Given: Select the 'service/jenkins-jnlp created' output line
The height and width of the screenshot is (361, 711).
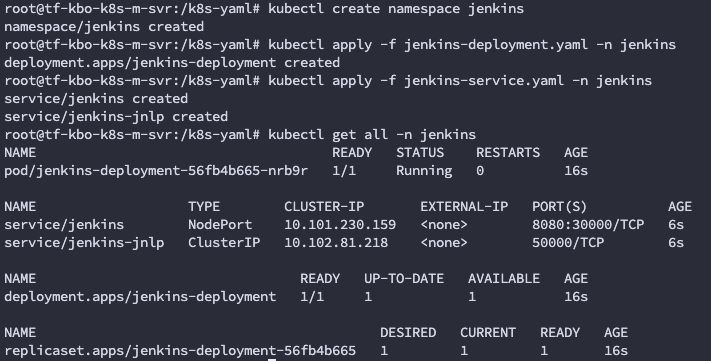Looking at the screenshot, I should 116,117.
